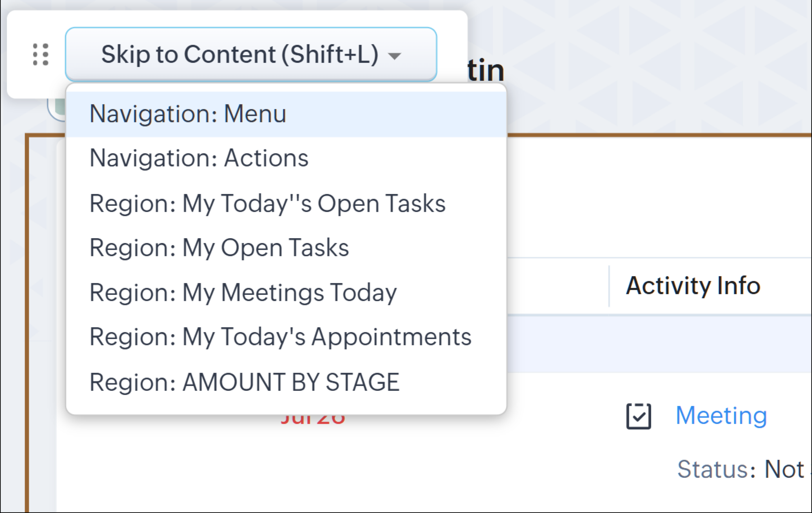
Task: Click the highlighted row band below Activity Info
Action: tap(656, 344)
